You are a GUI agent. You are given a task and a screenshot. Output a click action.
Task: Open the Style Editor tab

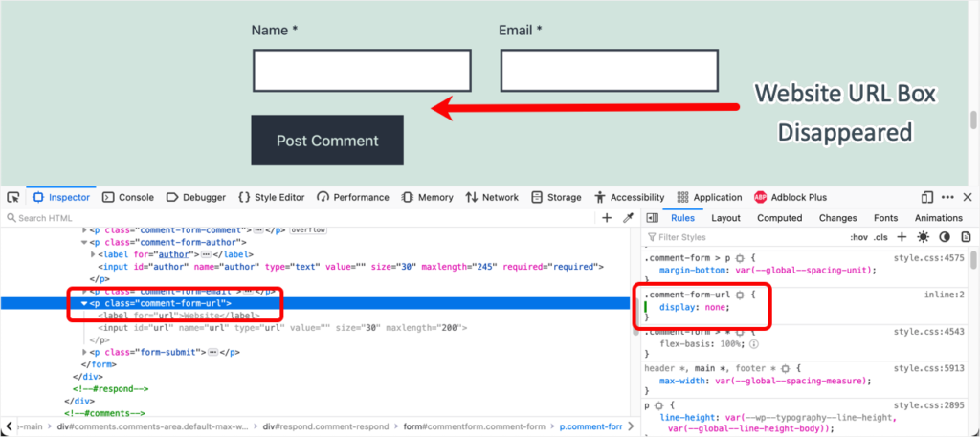[271, 197]
